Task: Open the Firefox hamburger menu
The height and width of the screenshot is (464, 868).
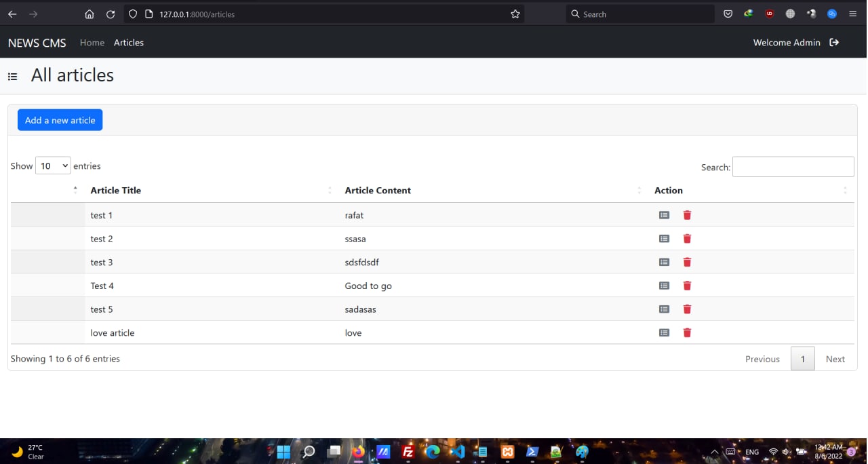Action: point(853,14)
